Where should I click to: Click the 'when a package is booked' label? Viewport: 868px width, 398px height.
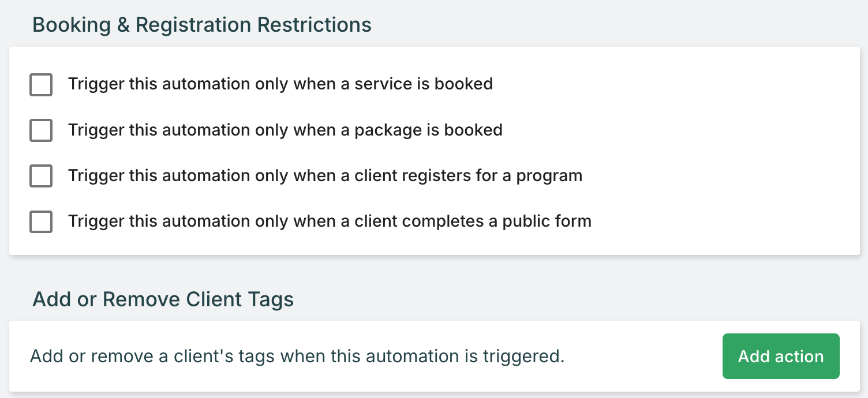point(285,130)
